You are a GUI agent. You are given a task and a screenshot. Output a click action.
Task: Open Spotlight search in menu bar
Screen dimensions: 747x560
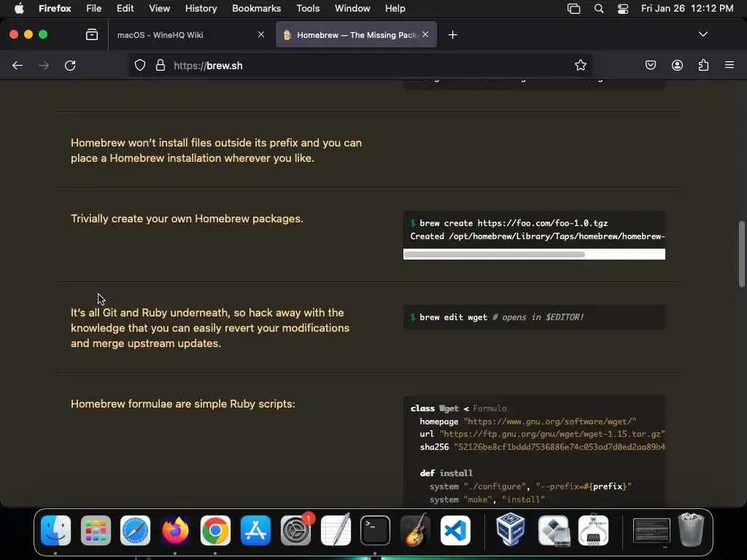tap(599, 9)
